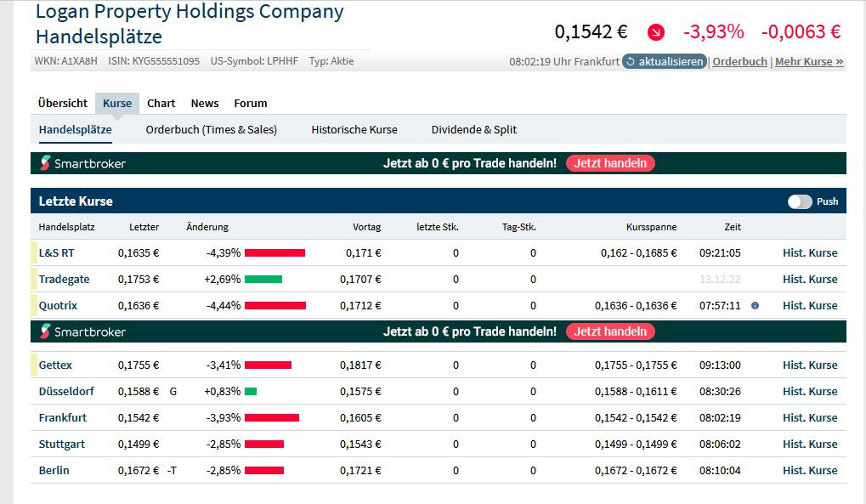Click the Smartbroker logo in lower banner
The image size is (866, 504).
tap(83, 331)
